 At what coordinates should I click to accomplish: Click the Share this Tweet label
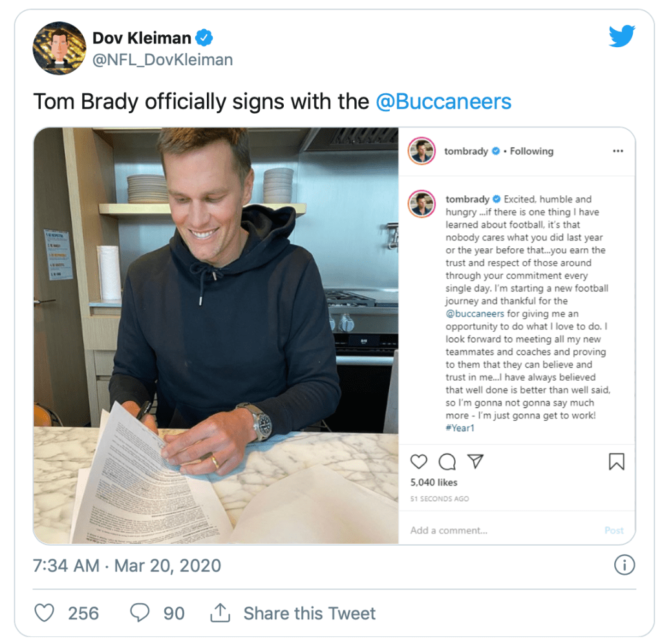pos(309,613)
